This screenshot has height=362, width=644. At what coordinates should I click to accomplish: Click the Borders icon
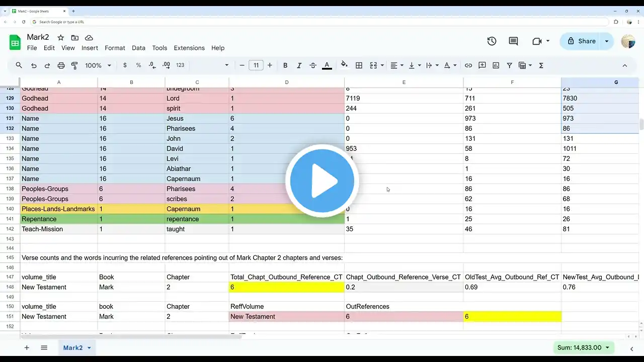coord(359,65)
